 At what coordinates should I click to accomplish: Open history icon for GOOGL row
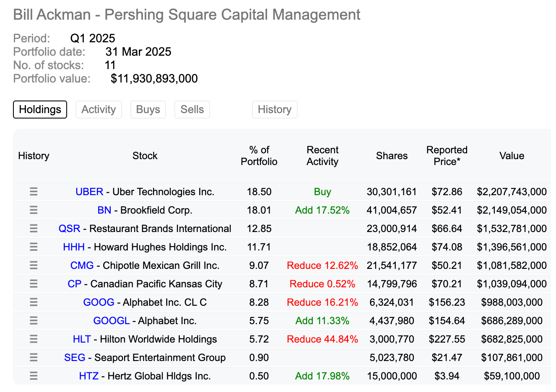click(x=34, y=321)
